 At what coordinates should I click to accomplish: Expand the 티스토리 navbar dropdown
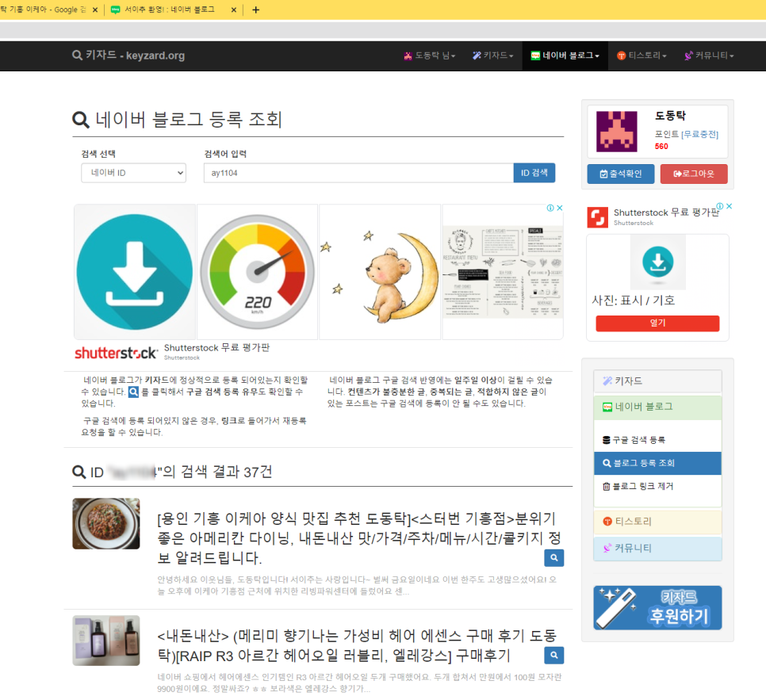point(642,55)
